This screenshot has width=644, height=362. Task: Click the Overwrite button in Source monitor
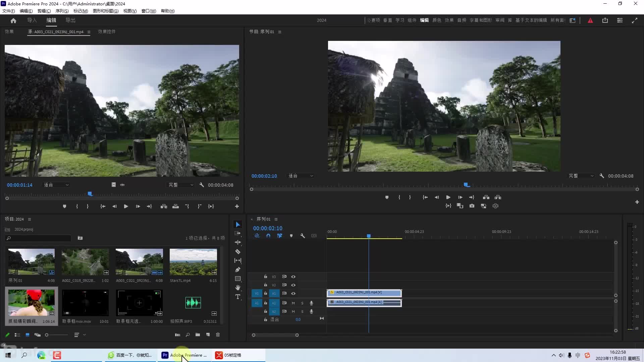(x=175, y=206)
